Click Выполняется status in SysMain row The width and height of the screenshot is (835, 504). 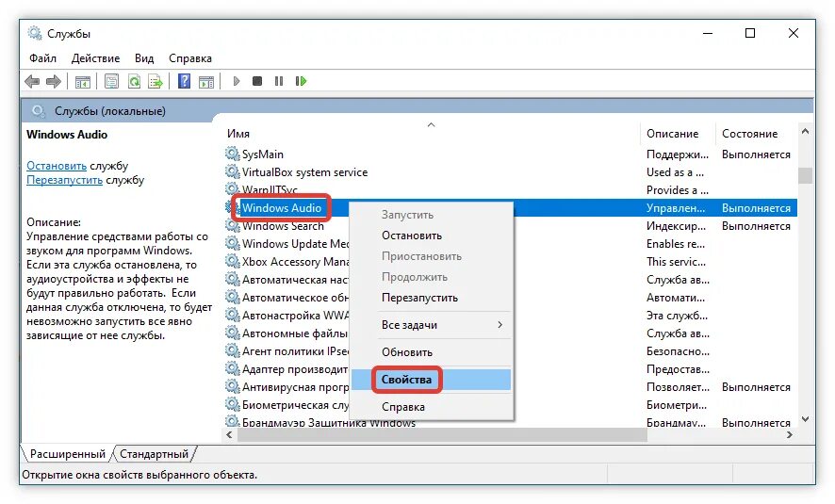coord(756,154)
